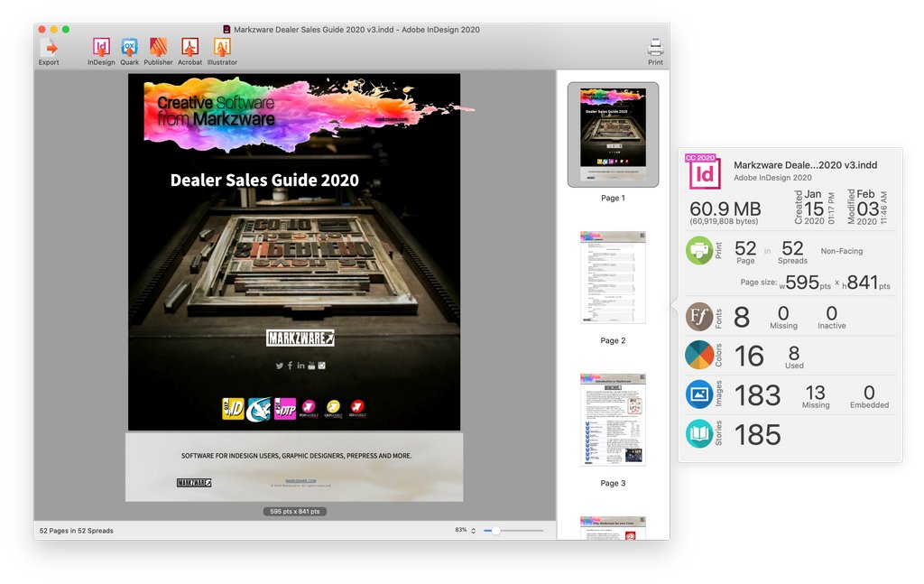The height and width of the screenshot is (584, 924).
Task: Click the file name 'Markzware Deale...2020 v3.indd'
Action: 806,165
